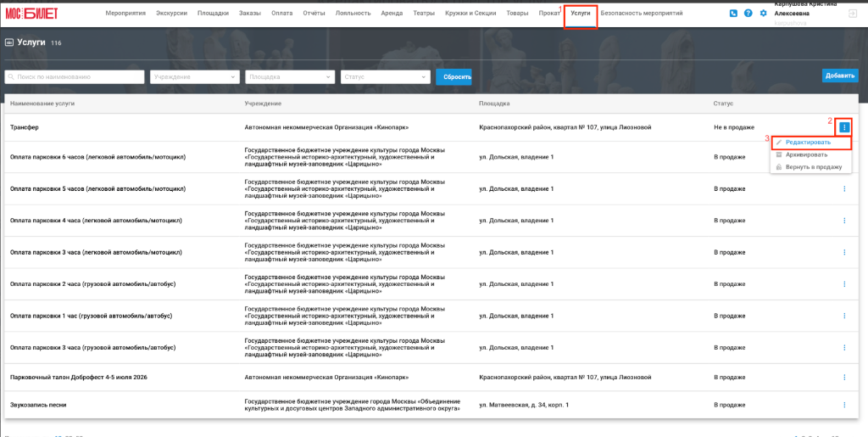Select Вернуть в продажу menu item
Viewport: 868px width, 437px height.
[x=810, y=166]
